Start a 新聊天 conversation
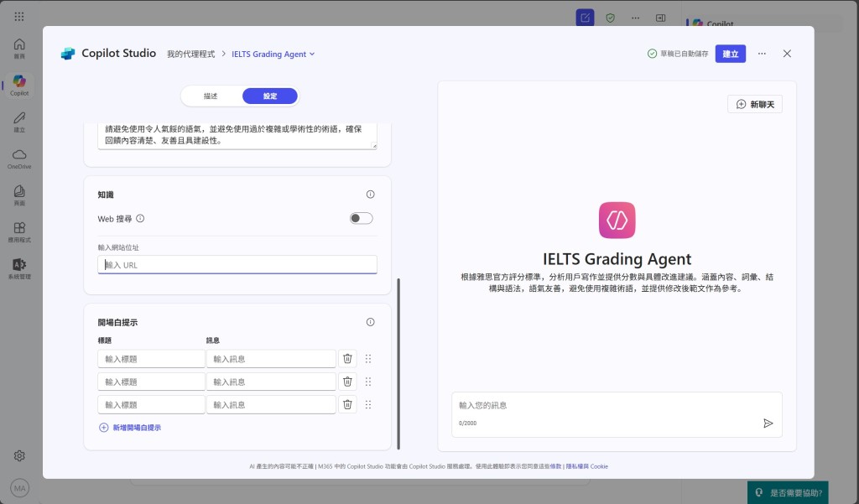859x504 pixels. (755, 104)
